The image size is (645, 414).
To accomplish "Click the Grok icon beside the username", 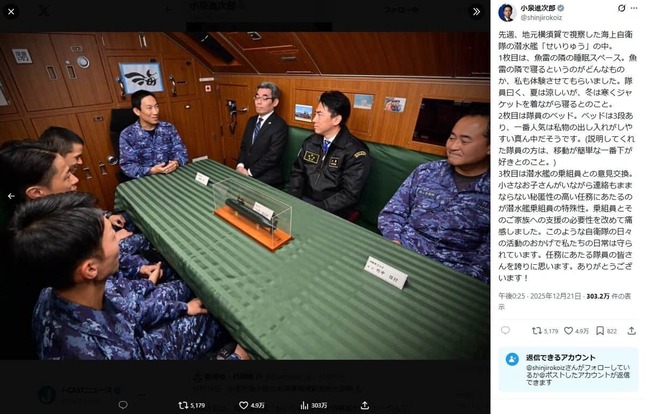I will point(622,8).
